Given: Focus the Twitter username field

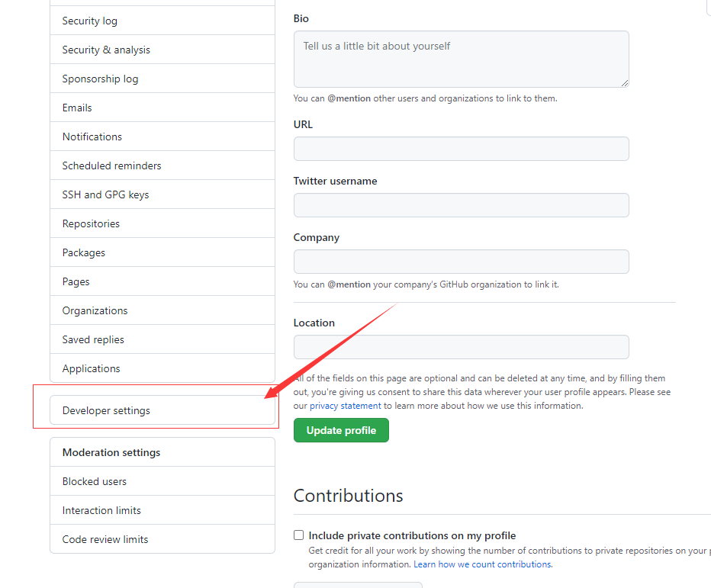Looking at the screenshot, I should 461,205.
